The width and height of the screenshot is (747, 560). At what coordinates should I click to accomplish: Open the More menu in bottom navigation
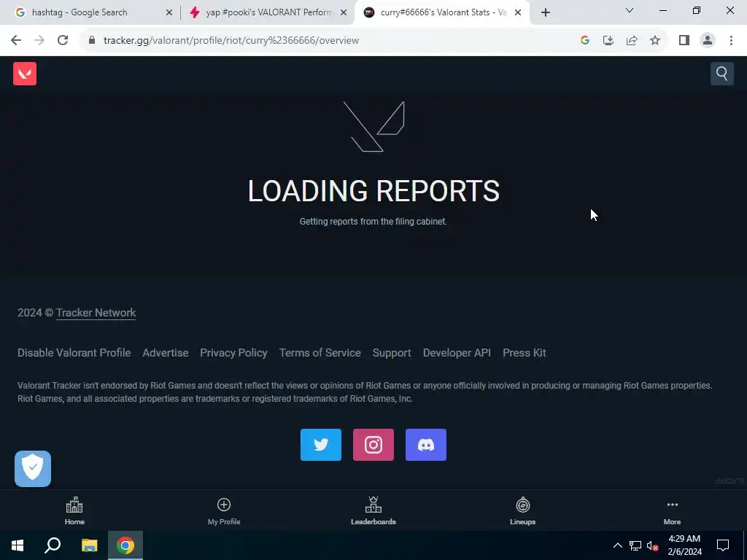coord(672,511)
